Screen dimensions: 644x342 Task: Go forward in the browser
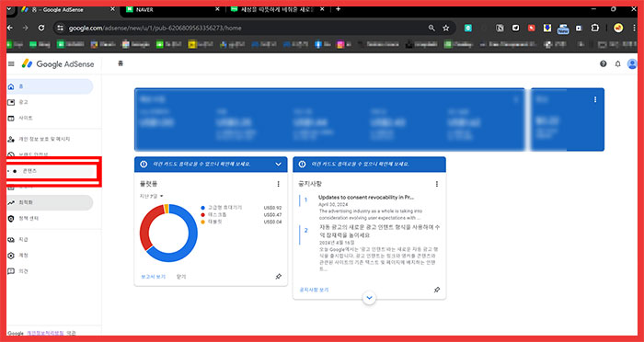point(26,28)
